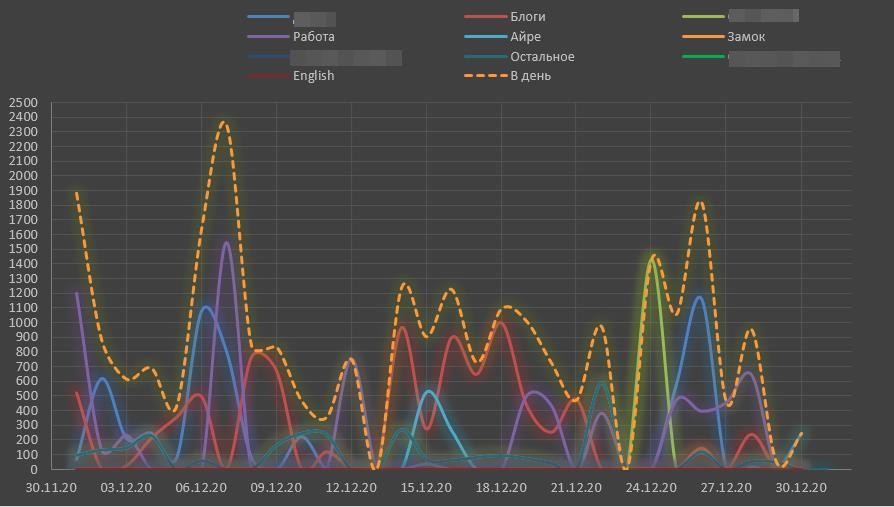Click the tallest peak of the purple Работа line
This screenshot has height=507, width=894.
point(227,243)
